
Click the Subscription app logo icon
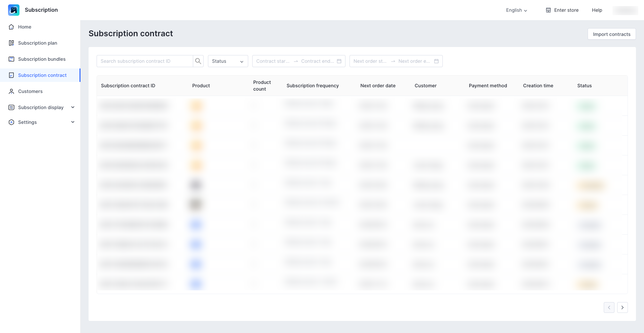14,10
